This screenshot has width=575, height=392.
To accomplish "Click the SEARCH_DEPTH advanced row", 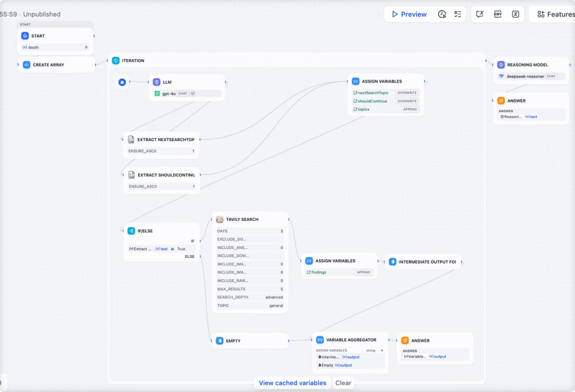I will [x=250, y=297].
